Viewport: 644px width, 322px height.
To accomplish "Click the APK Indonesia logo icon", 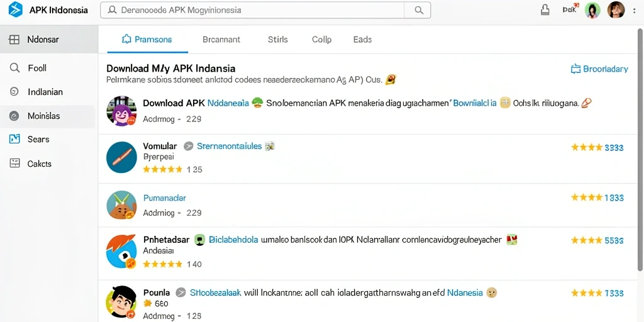I will pyautogui.click(x=16, y=9).
